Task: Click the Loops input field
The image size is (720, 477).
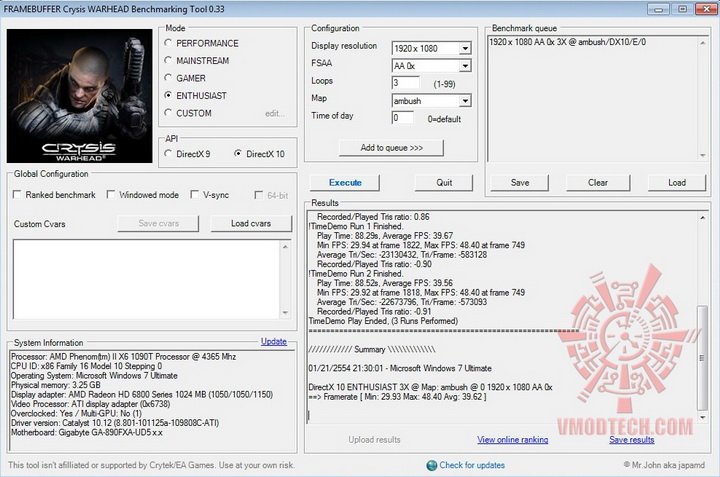Action: 405,83
